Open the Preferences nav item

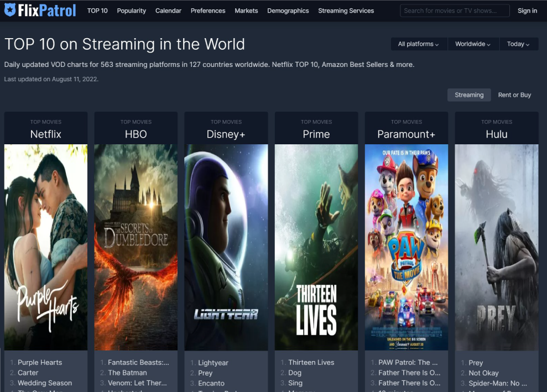point(208,11)
